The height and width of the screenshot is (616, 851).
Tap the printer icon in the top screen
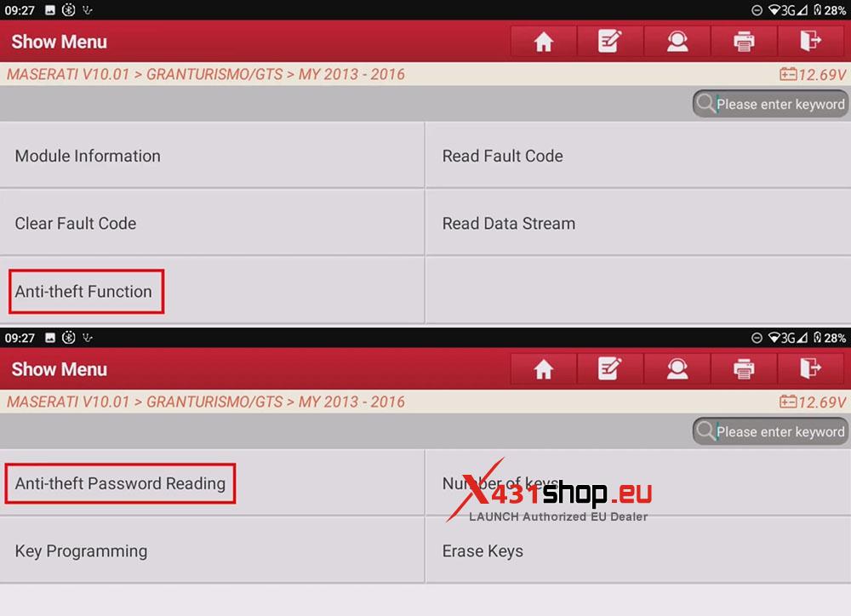tap(744, 41)
